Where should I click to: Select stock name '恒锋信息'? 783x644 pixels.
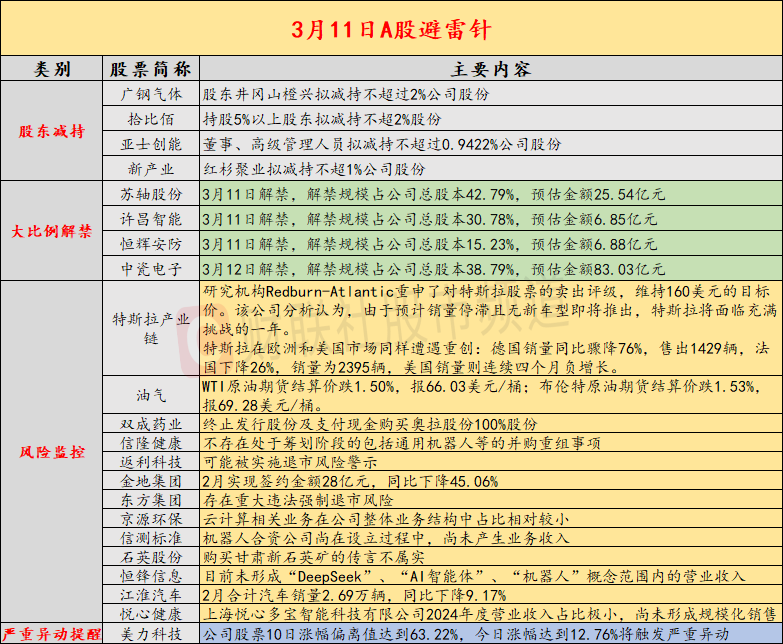151,576
